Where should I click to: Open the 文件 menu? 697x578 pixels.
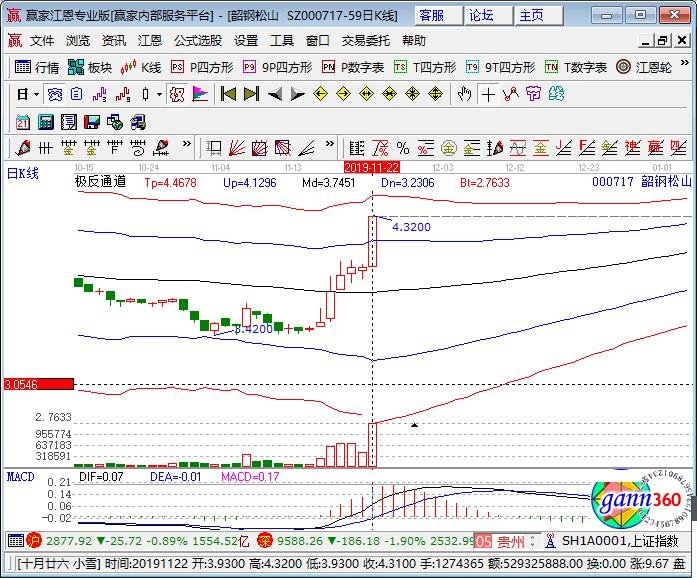tap(42, 41)
